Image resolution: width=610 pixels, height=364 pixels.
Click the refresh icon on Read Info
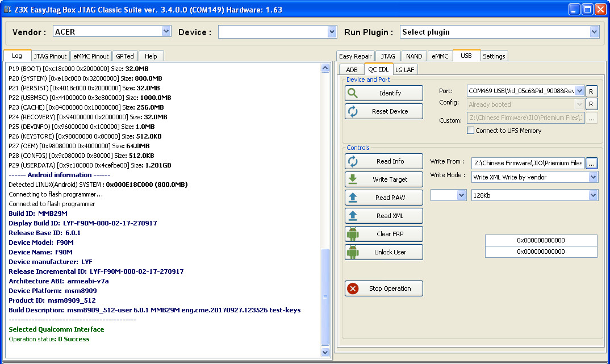353,161
